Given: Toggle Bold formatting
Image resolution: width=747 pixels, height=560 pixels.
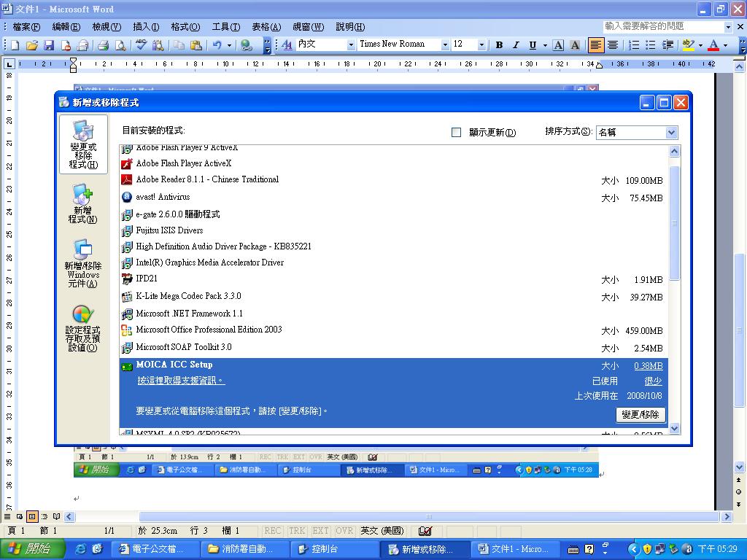Looking at the screenshot, I should click(499, 45).
